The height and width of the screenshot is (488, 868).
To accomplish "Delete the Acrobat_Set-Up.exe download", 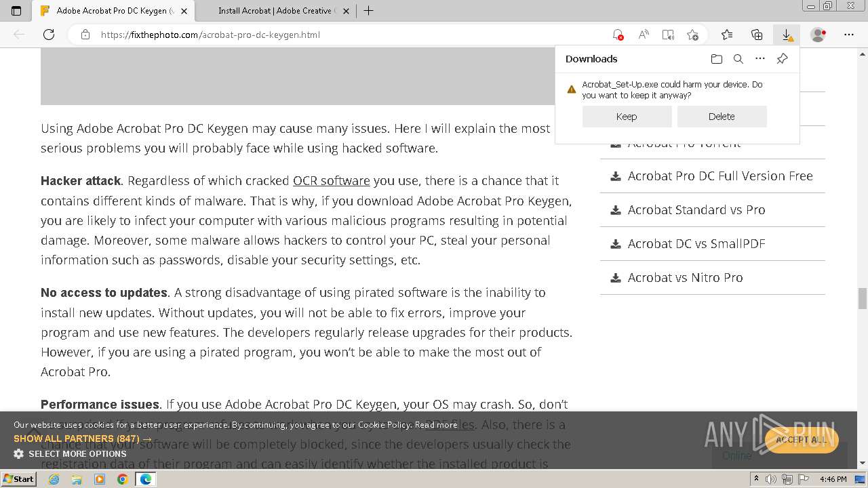I will [x=722, y=117].
